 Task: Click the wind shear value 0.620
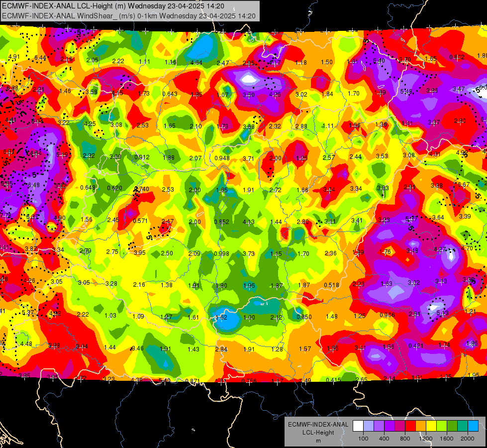pyautogui.click(x=114, y=188)
